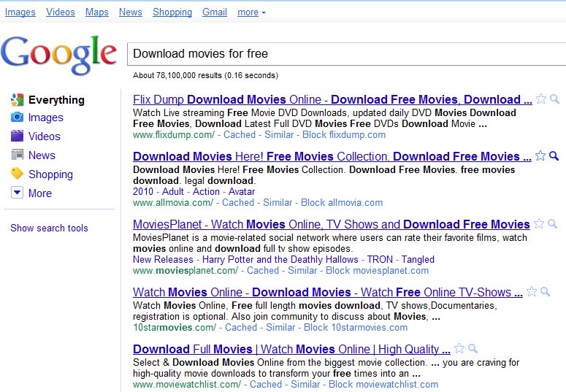Open the TRON sublink
The image size is (566, 392).
click(x=380, y=260)
